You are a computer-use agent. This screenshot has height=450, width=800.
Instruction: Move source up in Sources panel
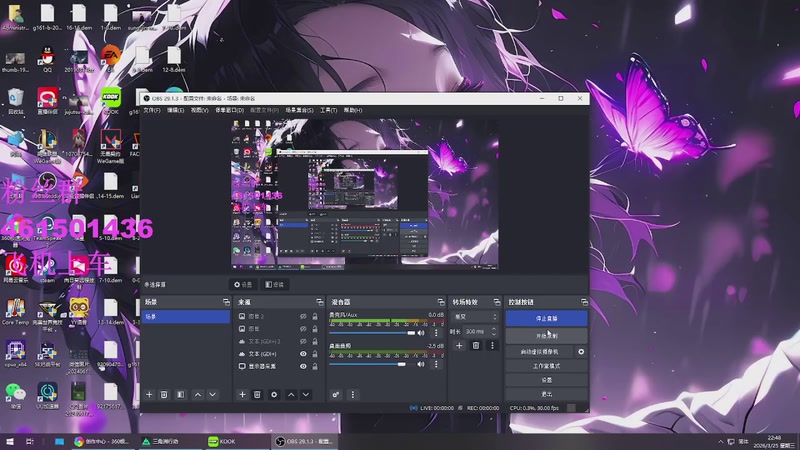pyautogui.click(x=291, y=394)
